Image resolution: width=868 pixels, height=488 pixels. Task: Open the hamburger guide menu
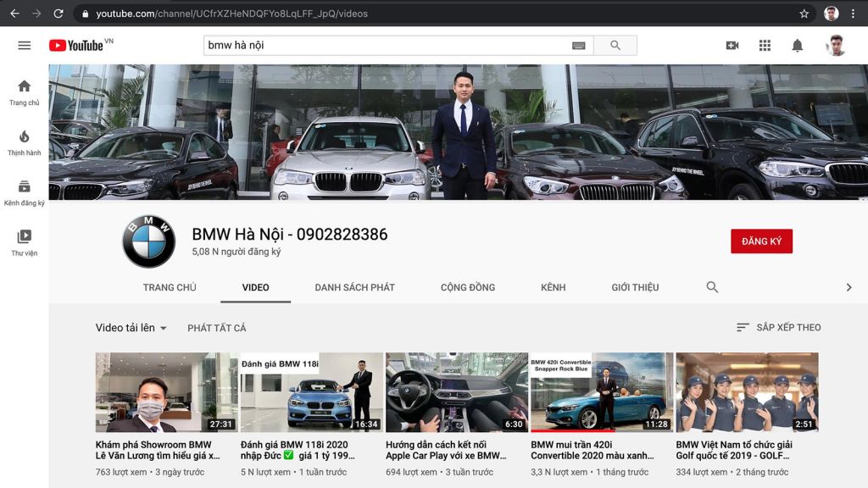pyautogui.click(x=24, y=46)
